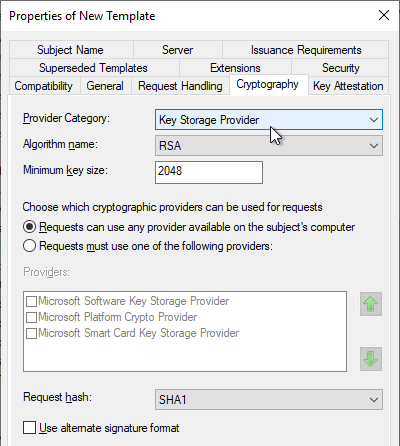Click the Minimum key size field
400x446 pixels.
(x=209, y=172)
